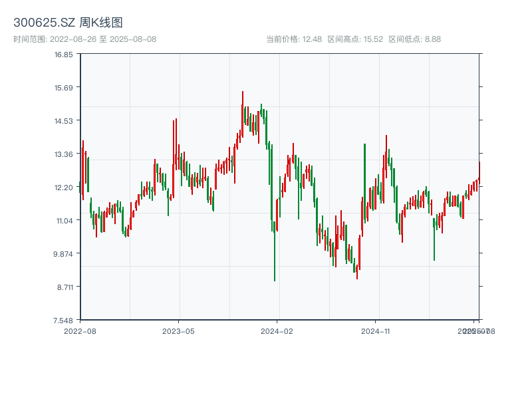Click the 当前价格 12.48 label
The width and height of the screenshot is (532, 399).
(293, 39)
